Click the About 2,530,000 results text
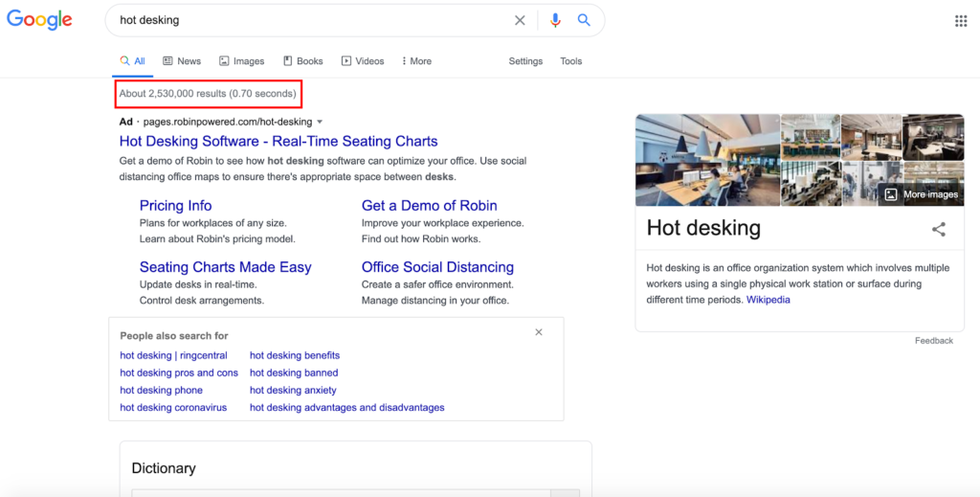Screen dimensions: 980x497 pos(208,94)
